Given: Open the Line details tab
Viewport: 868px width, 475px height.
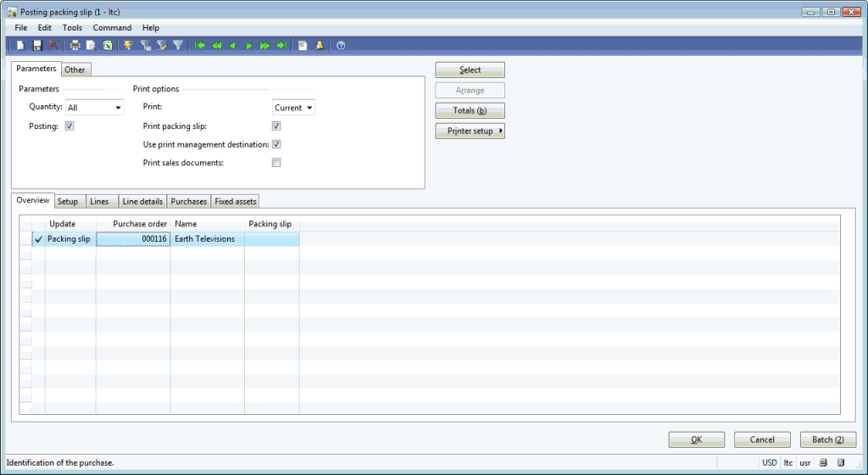Looking at the screenshot, I should pyautogui.click(x=142, y=202).
